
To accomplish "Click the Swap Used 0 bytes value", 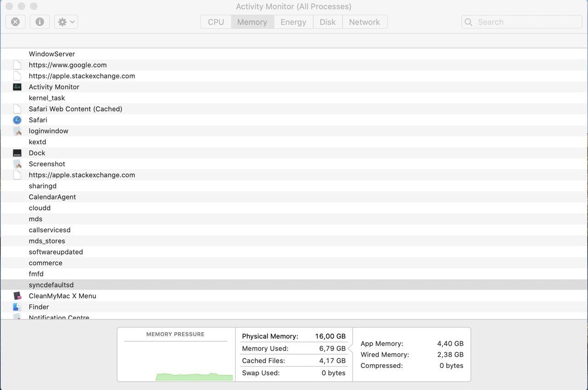I will [x=334, y=373].
